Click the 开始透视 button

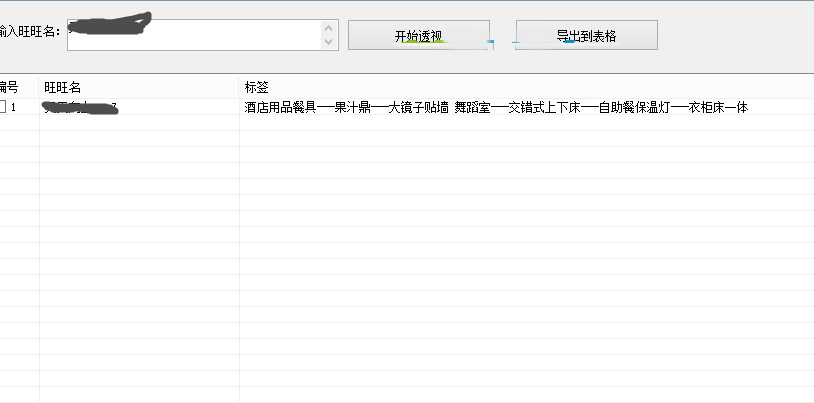point(418,35)
